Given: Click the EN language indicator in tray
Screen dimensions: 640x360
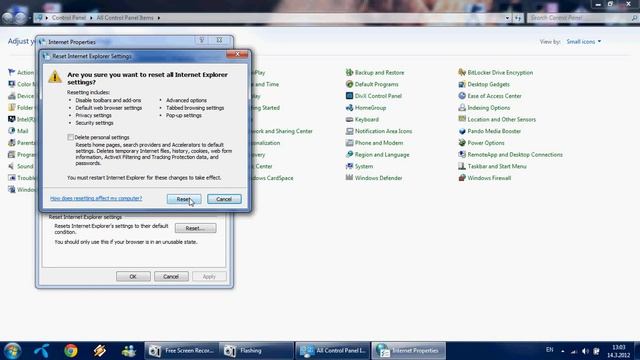Looking at the screenshot, I should [549, 350].
